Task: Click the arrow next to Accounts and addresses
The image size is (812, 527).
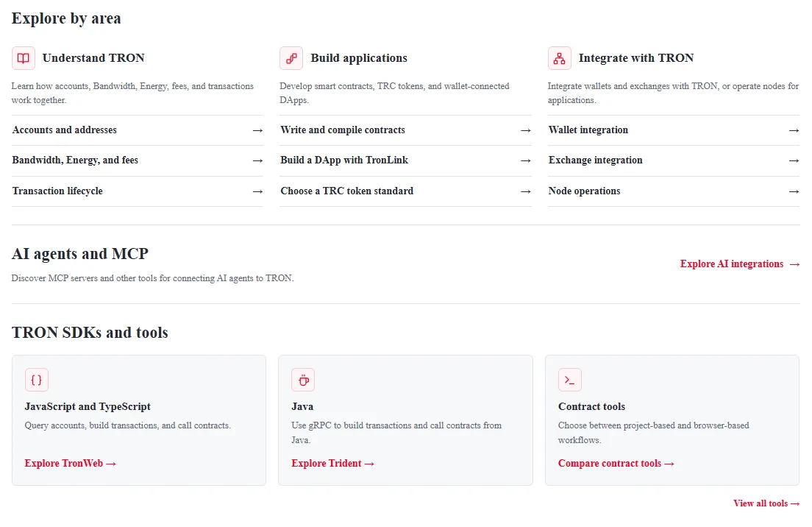Action: (258, 130)
